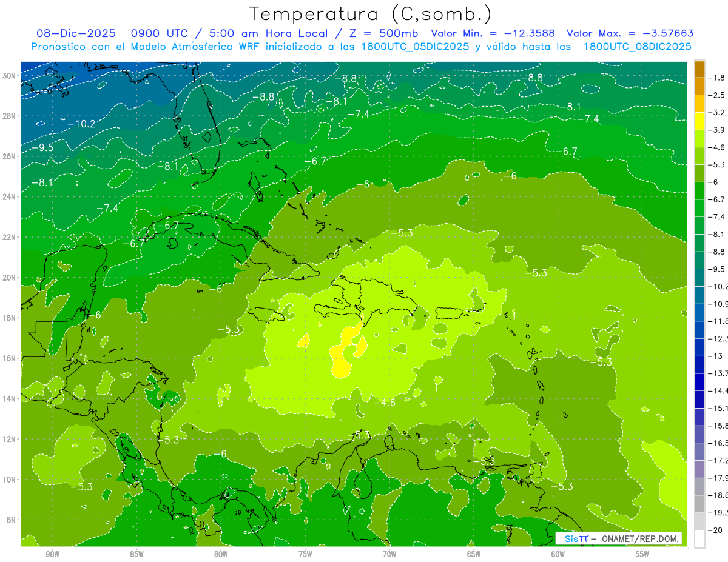Click the colorbar swatch between -13 and -13.7
The height and width of the screenshot is (562, 728).
(x=699, y=365)
